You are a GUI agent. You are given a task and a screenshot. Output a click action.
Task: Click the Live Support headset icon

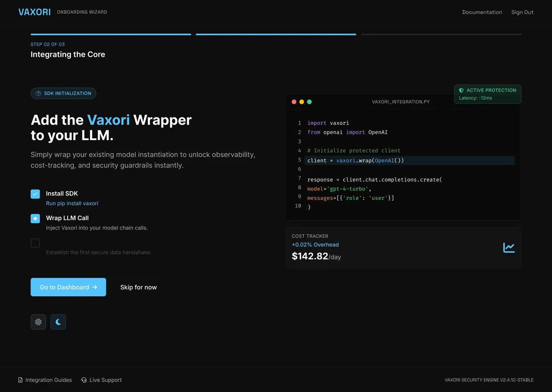(84, 380)
